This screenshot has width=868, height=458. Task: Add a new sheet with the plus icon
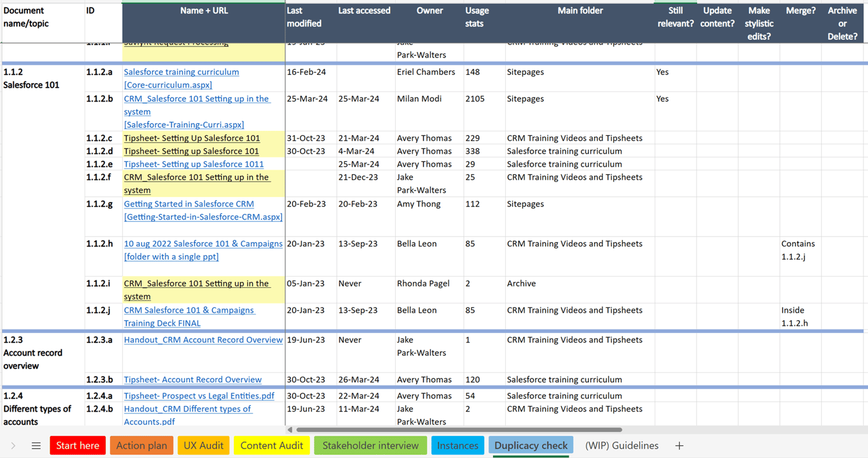(x=679, y=446)
